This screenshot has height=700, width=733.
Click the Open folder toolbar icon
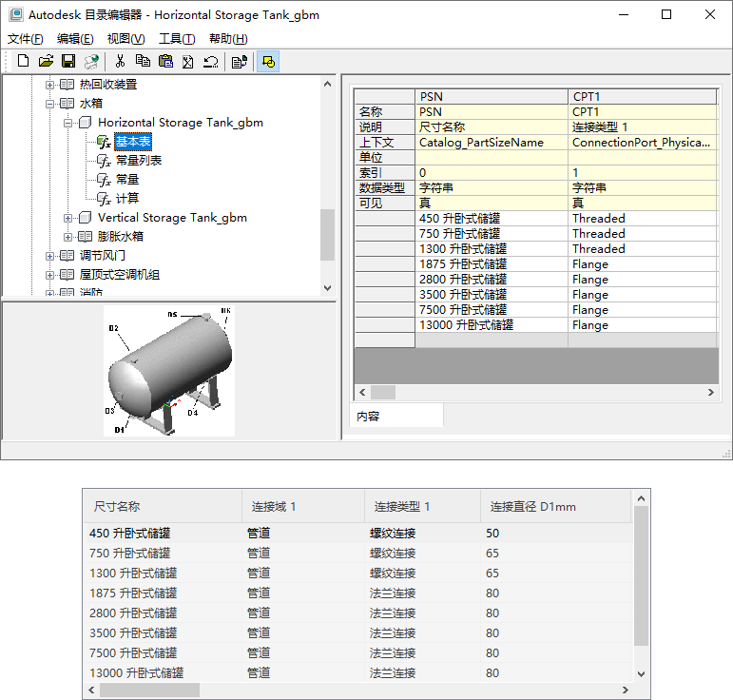(x=46, y=61)
